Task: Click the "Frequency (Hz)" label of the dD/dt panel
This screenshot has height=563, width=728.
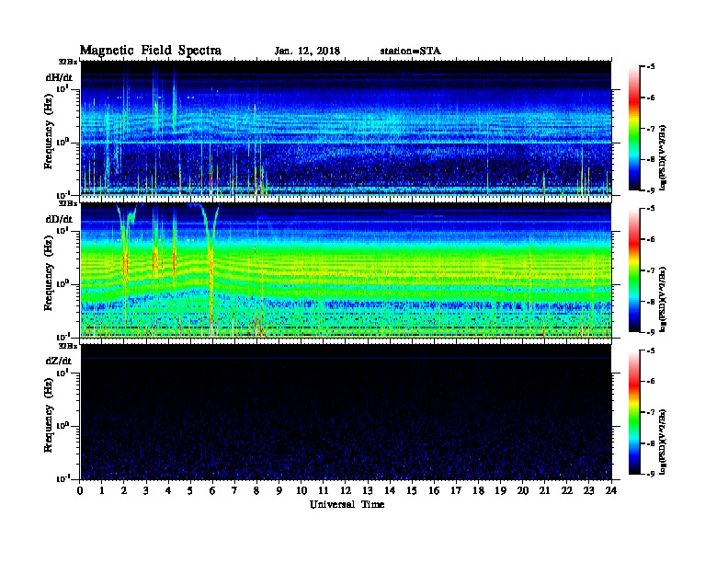Action: [49, 273]
